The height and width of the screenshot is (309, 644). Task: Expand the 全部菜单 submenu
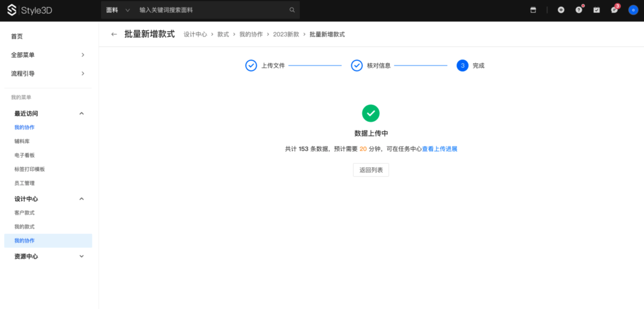point(82,55)
